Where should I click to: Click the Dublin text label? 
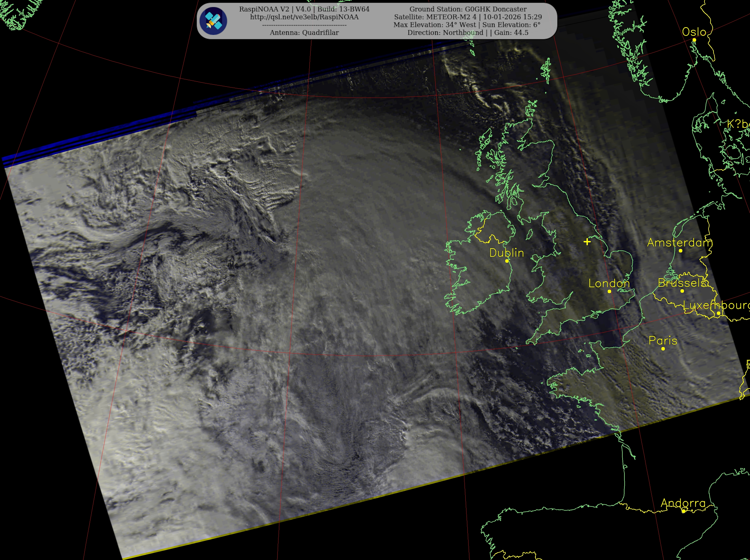click(507, 253)
